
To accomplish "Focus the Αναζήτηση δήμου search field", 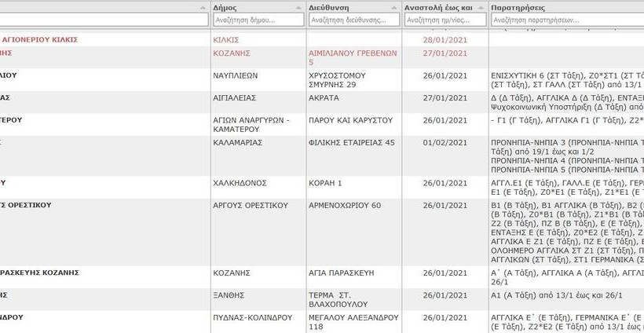I will pyautogui.click(x=258, y=20).
